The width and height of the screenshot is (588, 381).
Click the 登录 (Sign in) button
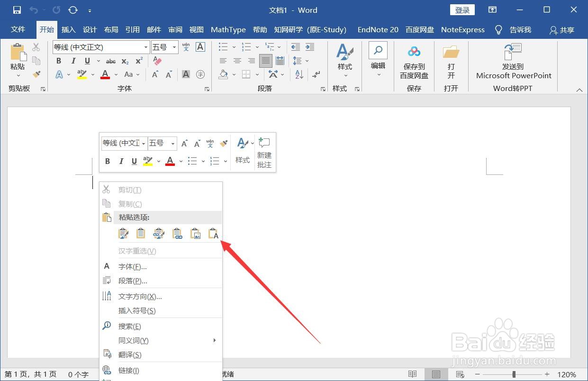tap(462, 10)
